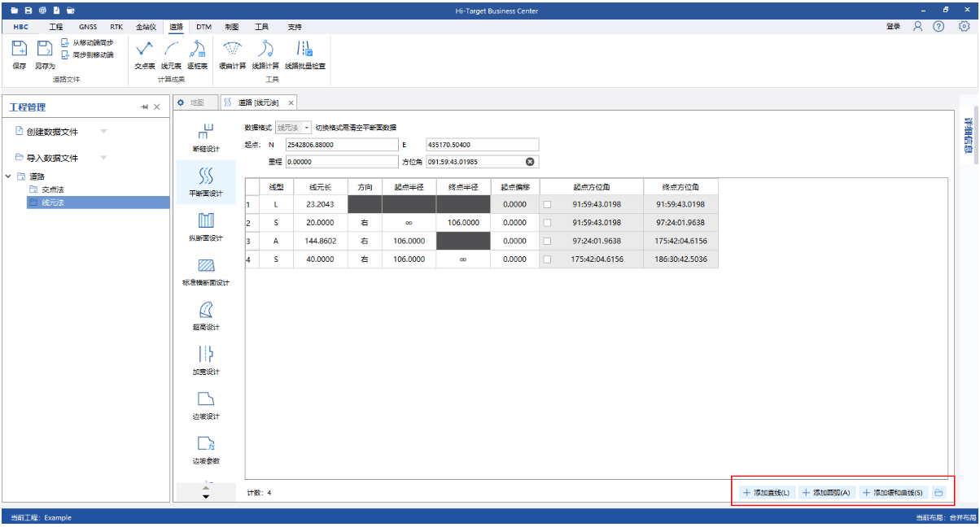Click 添加直线(L) button
The image size is (980, 527).
coord(766,492)
